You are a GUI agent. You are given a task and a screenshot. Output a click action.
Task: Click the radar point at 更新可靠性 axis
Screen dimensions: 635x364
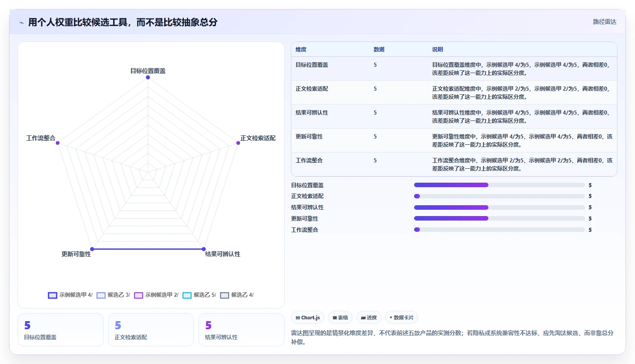click(92, 249)
